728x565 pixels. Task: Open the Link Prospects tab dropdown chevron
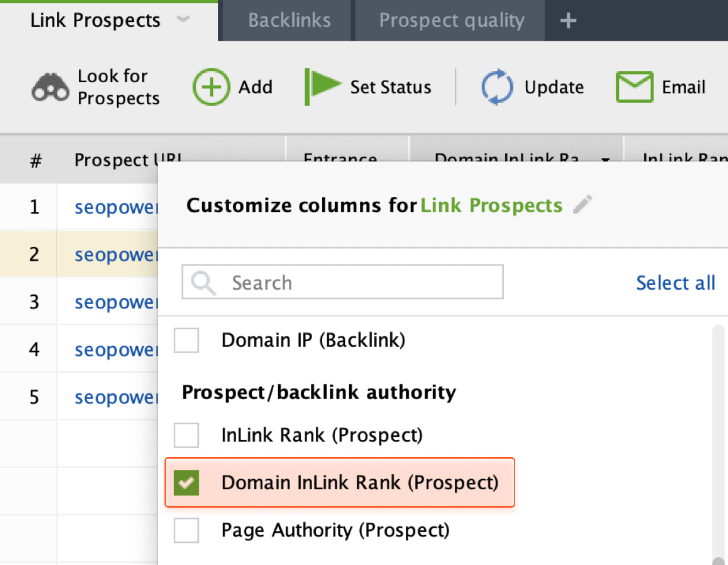[x=183, y=19]
